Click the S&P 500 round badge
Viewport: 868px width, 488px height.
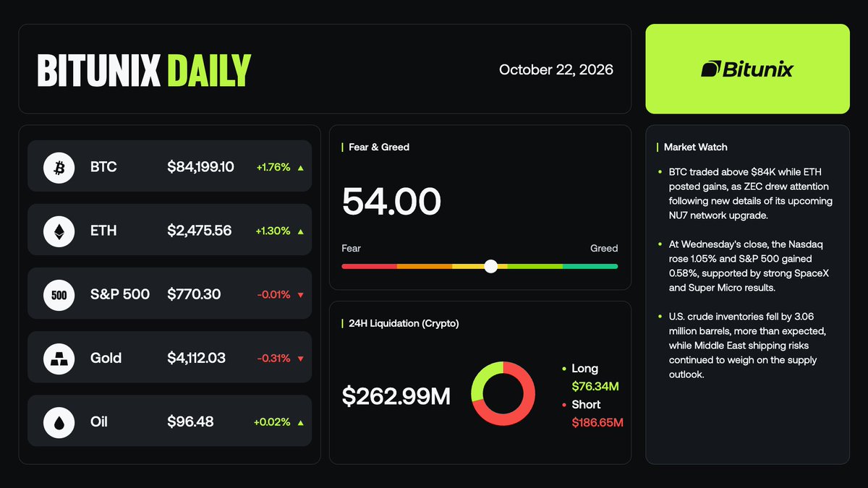pyautogui.click(x=59, y=294)
